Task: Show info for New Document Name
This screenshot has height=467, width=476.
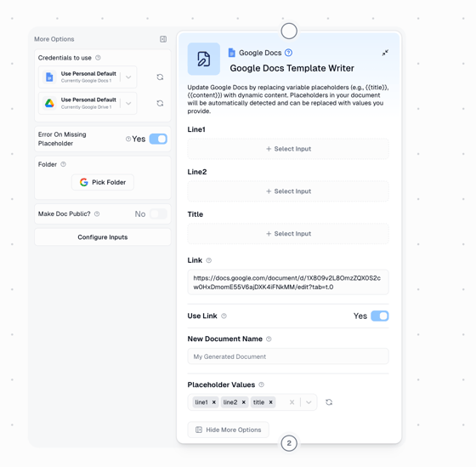Action: tap(269, 339)
